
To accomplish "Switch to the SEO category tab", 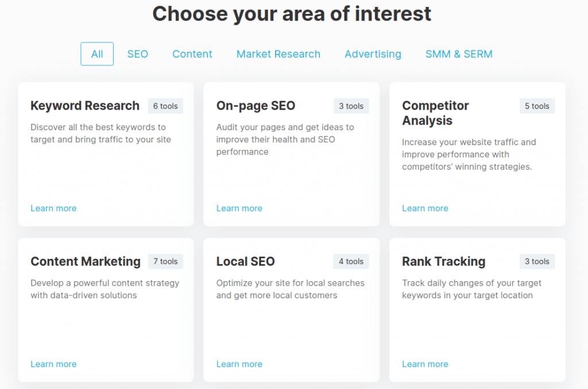I will tap(137, 53).
